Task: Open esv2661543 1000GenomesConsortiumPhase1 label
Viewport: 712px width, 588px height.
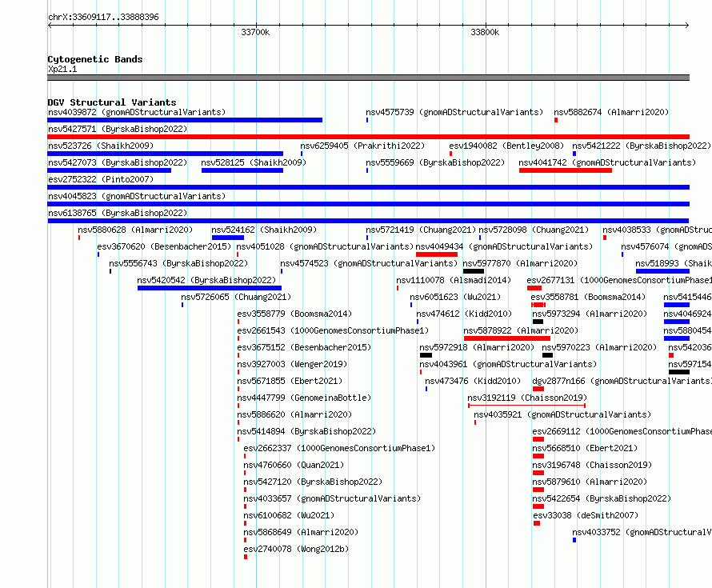Action: (x=333, y=330)
